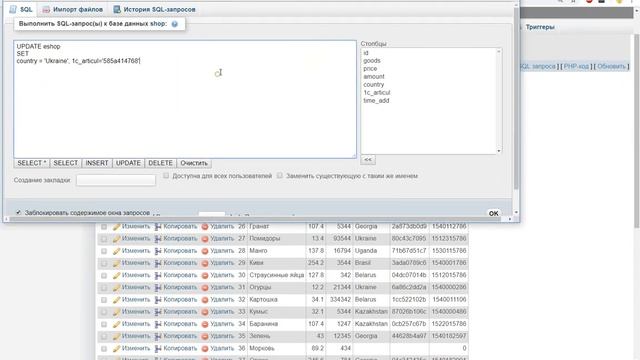Viewport: 640px width, 360px height.
Task: Click the price cell 254.2
Action: point(316,263)
